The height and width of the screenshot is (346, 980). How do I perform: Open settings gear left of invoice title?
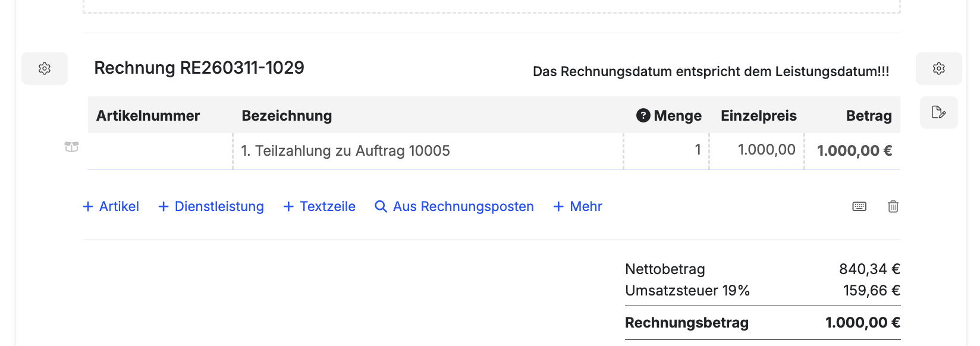tap(45, 68)
